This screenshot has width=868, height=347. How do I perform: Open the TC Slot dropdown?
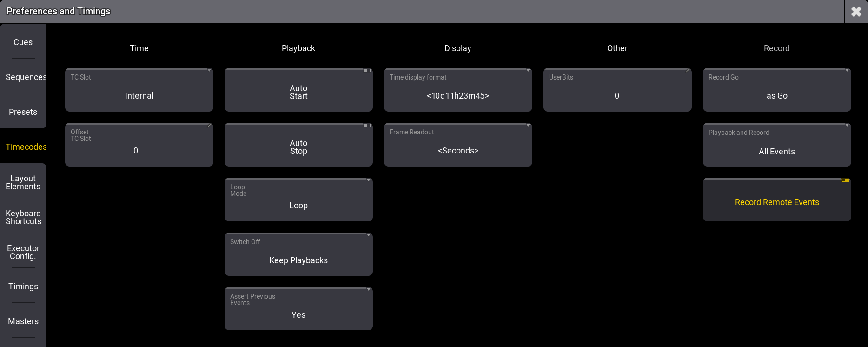pyautogui.click(x=139, y=90)
